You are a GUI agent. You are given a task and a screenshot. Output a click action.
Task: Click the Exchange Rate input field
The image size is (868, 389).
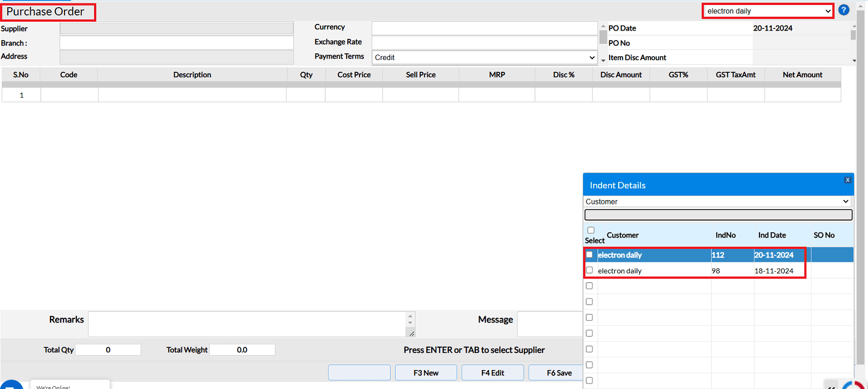(484, 43)
